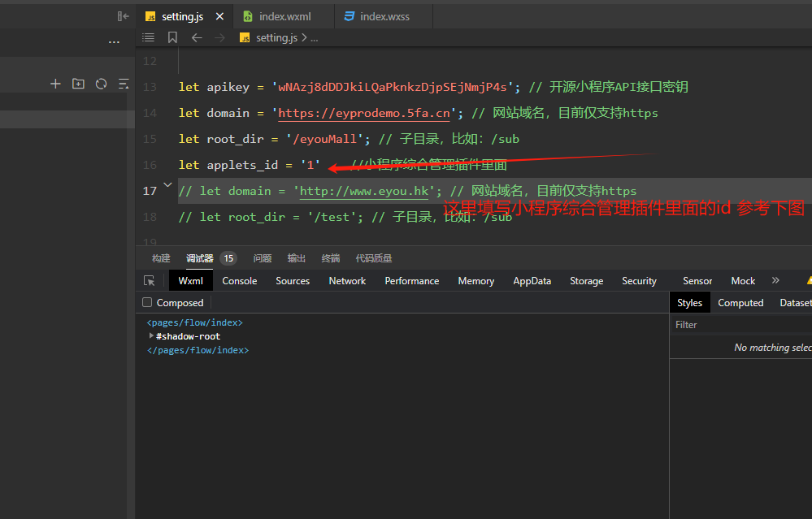Open the 输出 panel tab

click(x=296, y=258)
